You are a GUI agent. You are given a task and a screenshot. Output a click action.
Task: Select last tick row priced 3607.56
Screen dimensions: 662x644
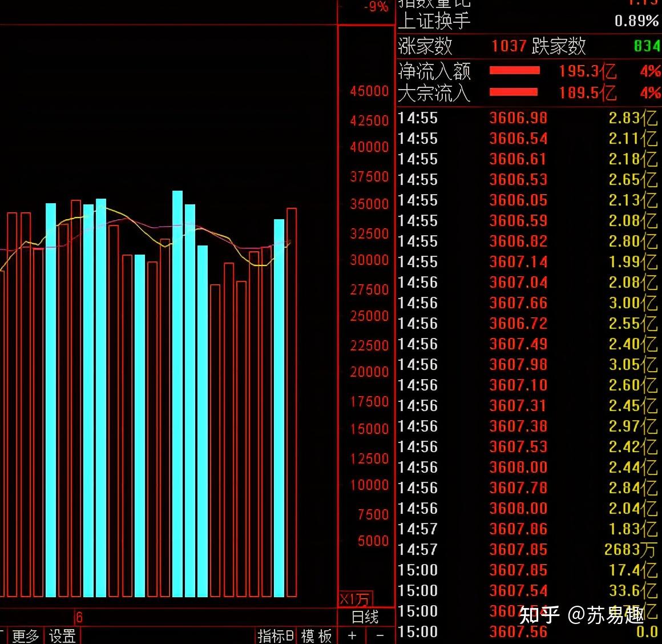tap(528, 632)
